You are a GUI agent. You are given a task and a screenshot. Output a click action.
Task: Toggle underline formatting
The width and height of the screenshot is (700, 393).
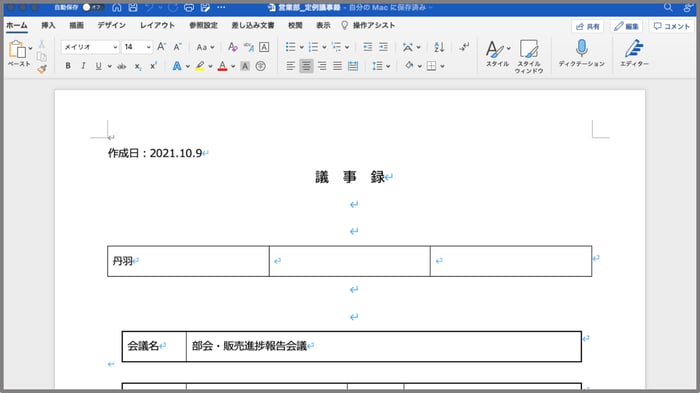click(98, 66)
